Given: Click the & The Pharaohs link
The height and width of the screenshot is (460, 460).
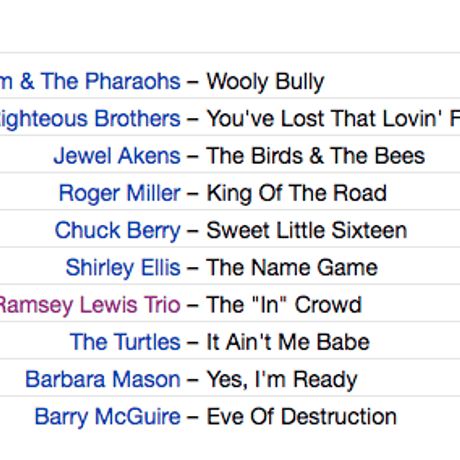Looking at the screenshot, I should [90, 82].
